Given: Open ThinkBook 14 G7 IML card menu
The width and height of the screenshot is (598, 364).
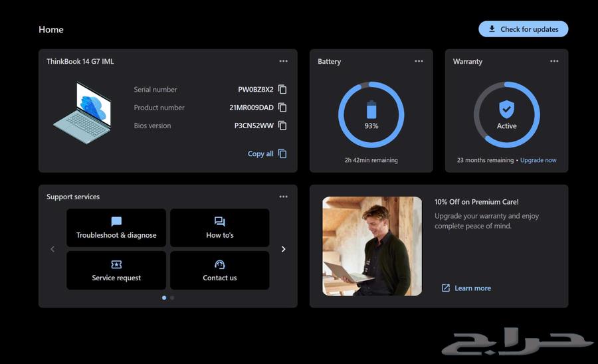Looking at the screenshot, I should (284, 61).
